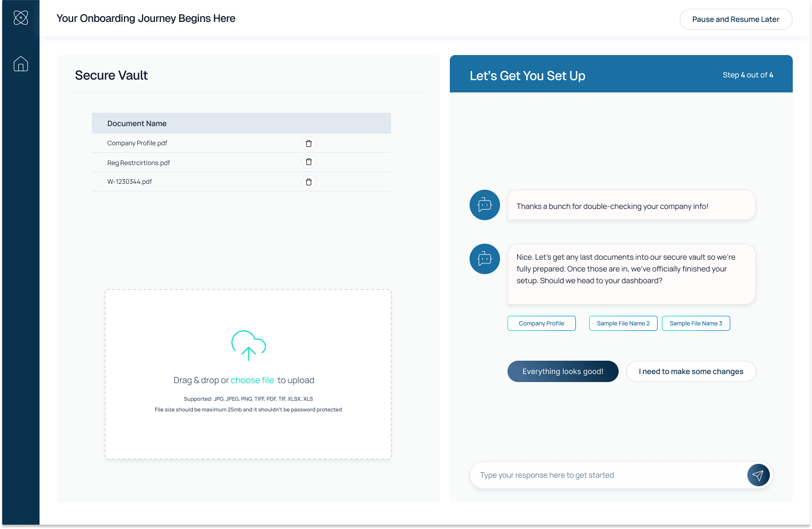Click the second chatbot avatar icon

[x=485, y=259]
